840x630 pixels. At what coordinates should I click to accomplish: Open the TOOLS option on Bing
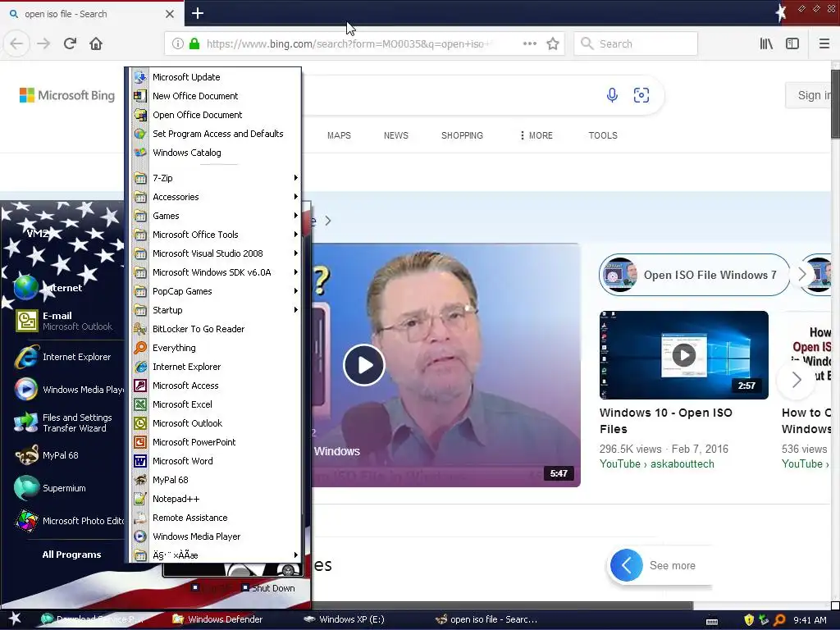click(x=603, y=135)
